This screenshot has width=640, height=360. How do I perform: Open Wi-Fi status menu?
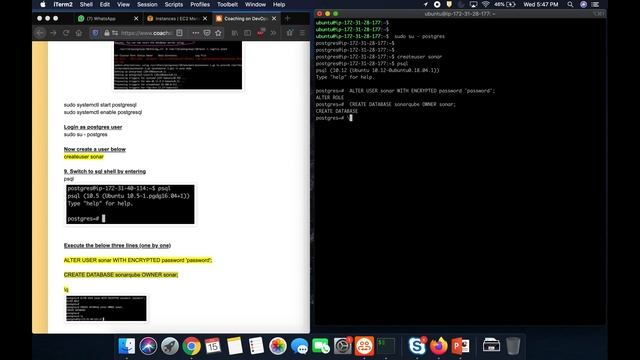[x=486, y=4]
